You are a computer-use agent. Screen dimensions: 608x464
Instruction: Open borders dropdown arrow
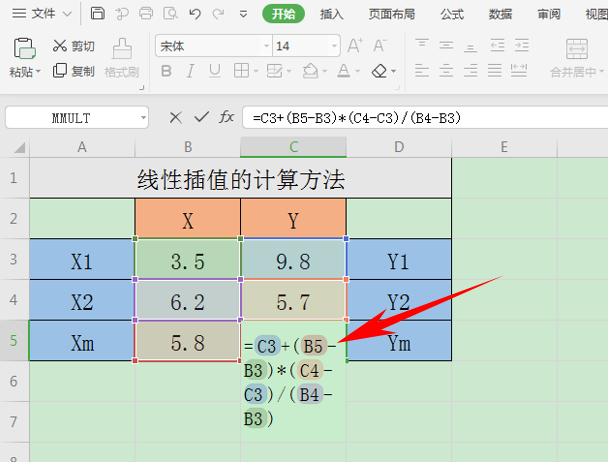coord(256,71)
